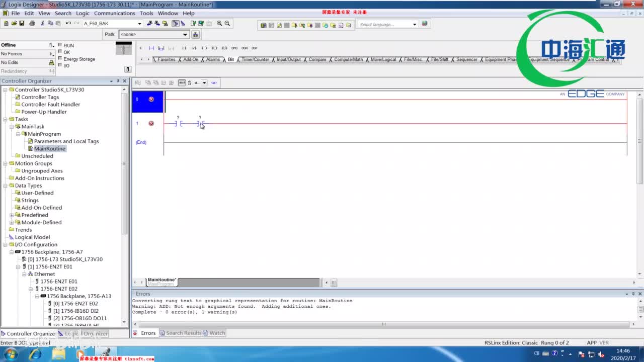Viewport: 644px width, 362px height.
Task: Click the I/O status indicator box
Action: [x=60, y=65]
